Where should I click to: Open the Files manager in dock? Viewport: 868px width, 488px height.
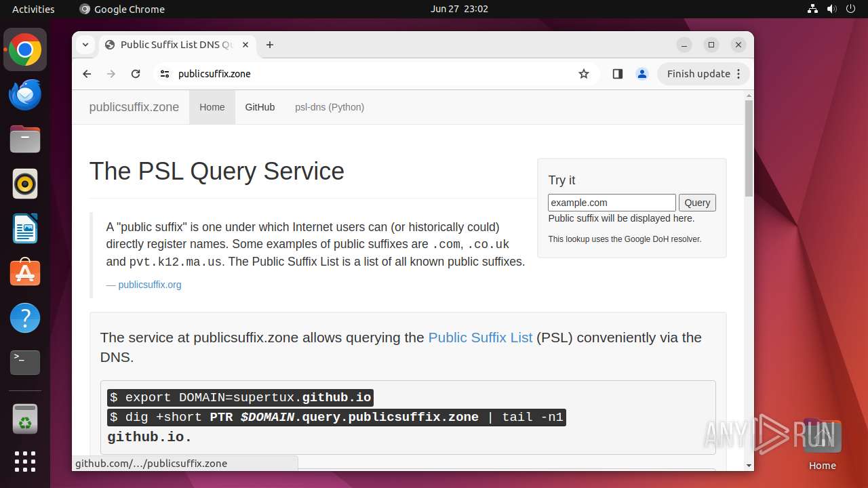click(x=25, y=140)
